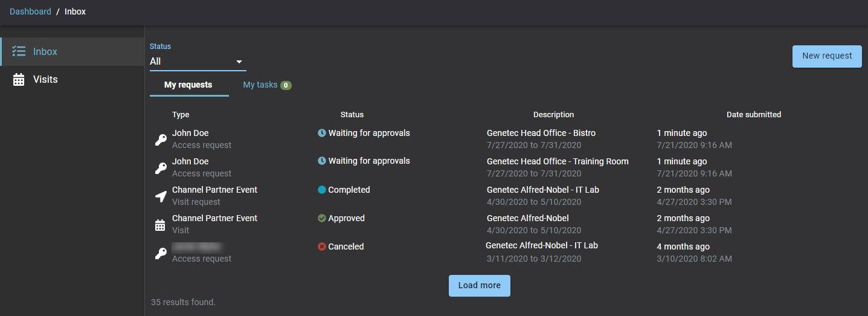This screenshot has width=868, height=316.
Task: Click key icon for Training Room request
Action: tap(160, 168)
